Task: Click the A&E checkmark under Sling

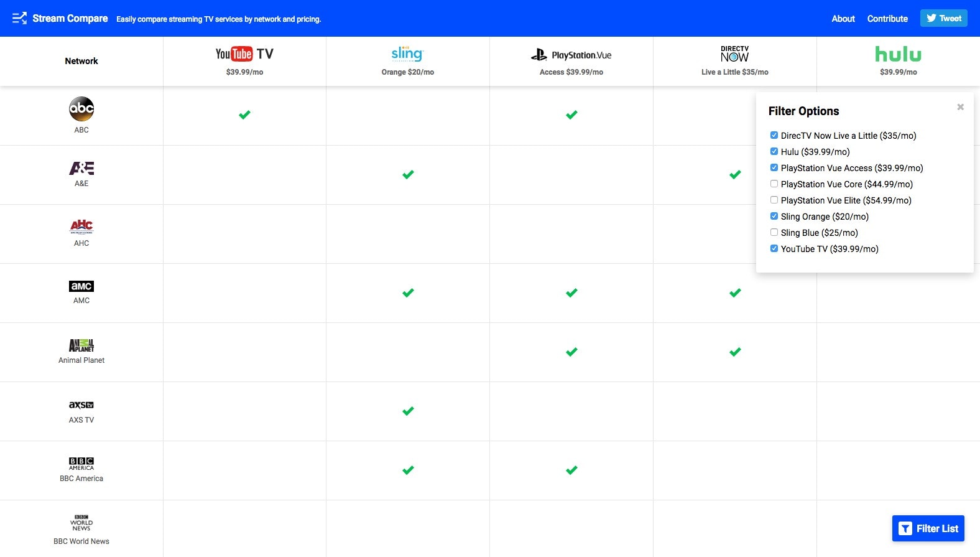Action: [x=408, y=175]
